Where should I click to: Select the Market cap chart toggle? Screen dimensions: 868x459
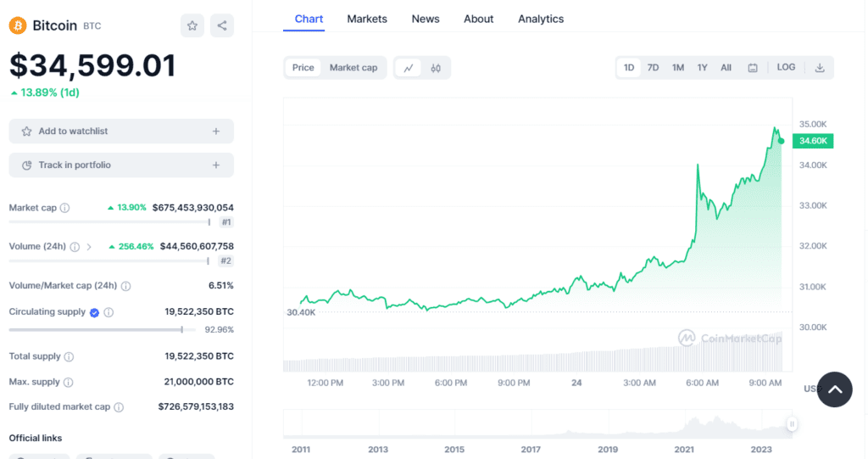tap(353, 68)
